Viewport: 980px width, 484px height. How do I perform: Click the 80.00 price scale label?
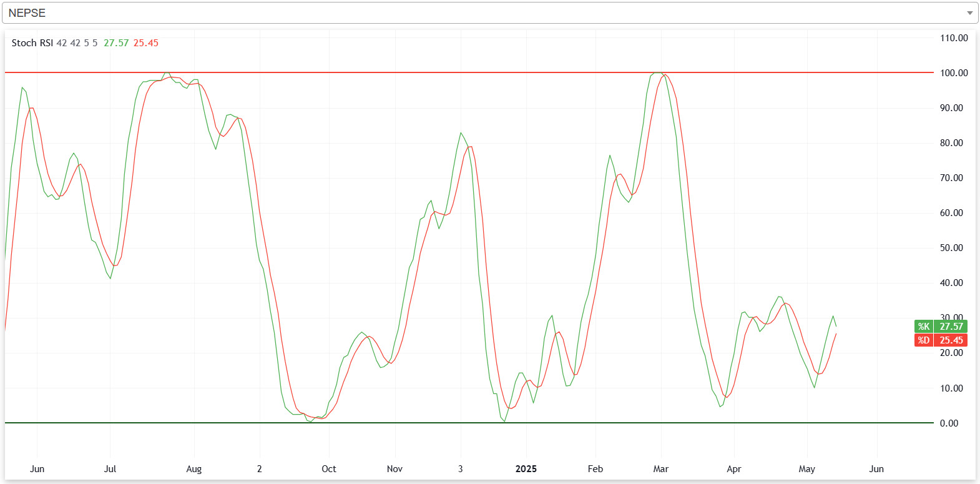(x=951, y=143)
